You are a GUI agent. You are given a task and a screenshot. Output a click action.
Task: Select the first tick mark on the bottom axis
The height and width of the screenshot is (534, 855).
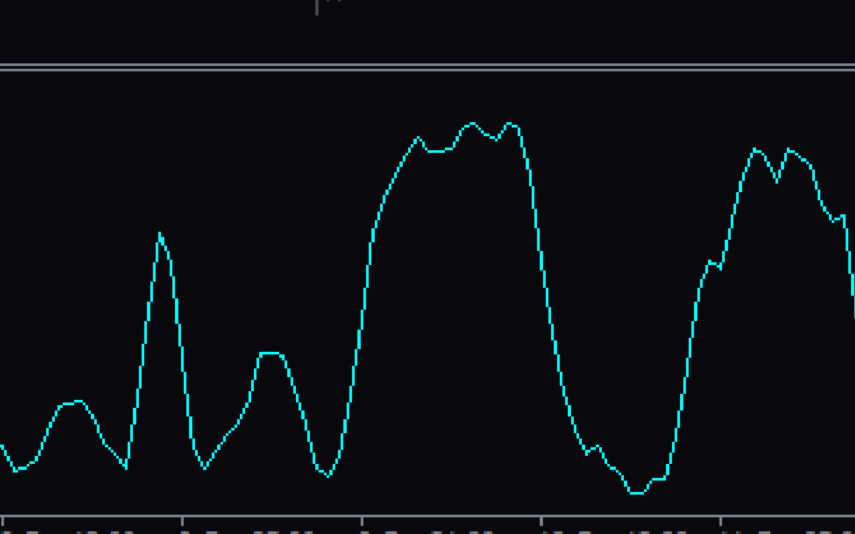coord(3,521)
